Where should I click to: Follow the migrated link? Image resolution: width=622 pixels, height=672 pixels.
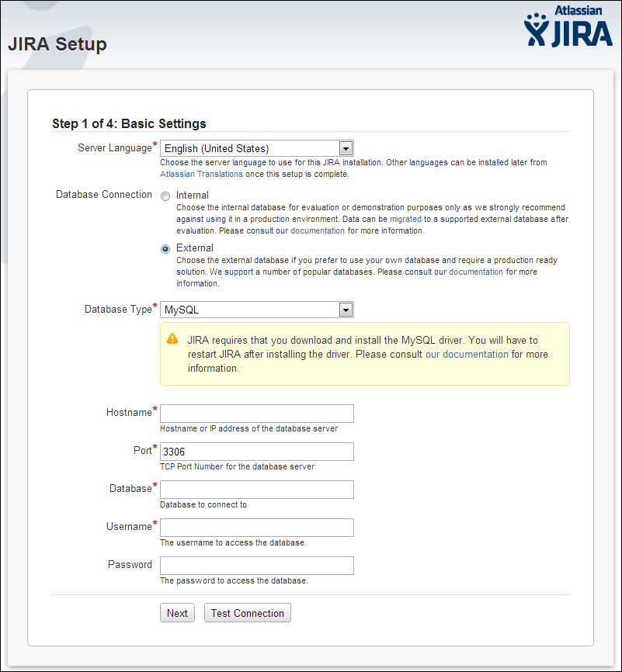coord(405,219)
